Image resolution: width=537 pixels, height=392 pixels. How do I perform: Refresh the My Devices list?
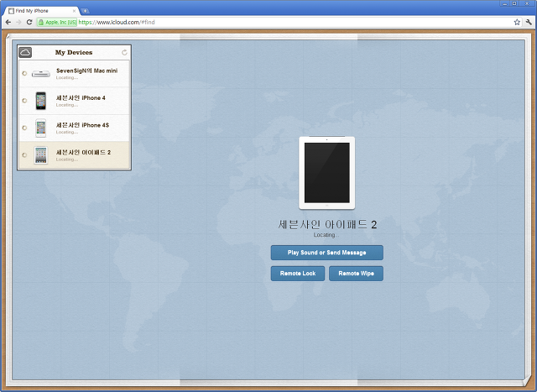click(124, 52)
